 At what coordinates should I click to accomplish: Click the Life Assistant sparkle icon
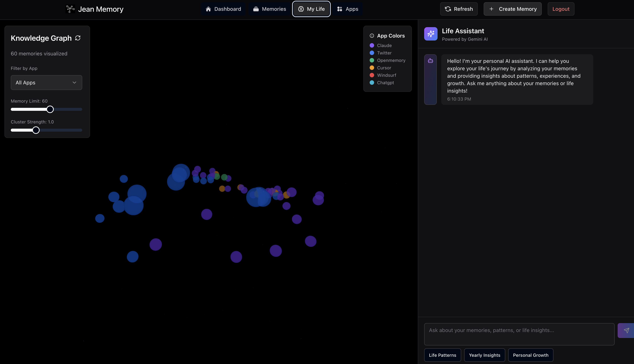coord(431,34)
